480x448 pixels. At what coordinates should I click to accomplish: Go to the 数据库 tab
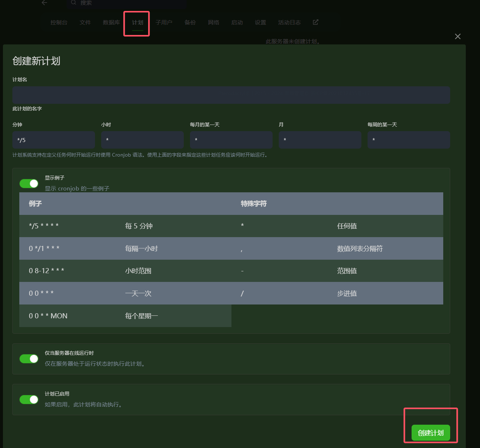[x=111, y=23]
